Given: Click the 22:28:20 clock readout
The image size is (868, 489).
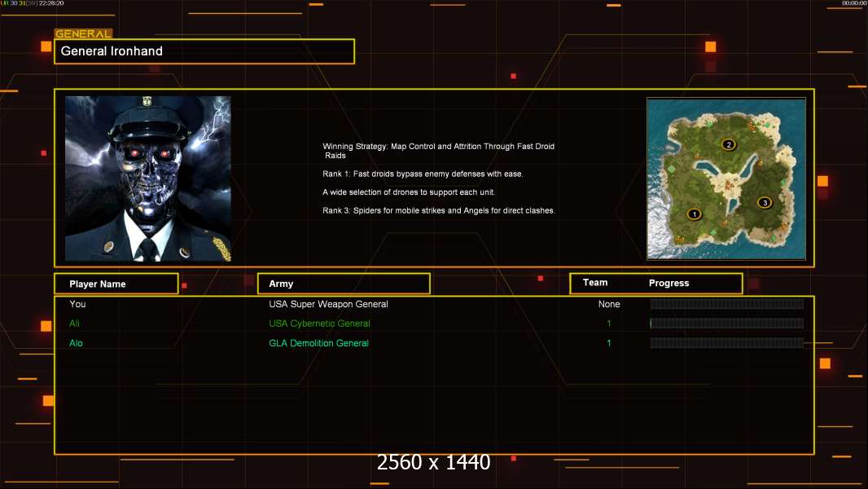Looking at the screenshot, I should point(51,3).
